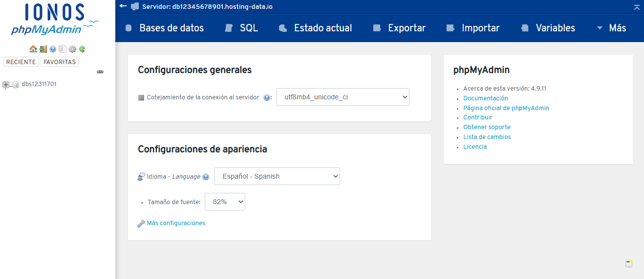Open the Documentación link
644x279 pixels.
click(486, 98)
